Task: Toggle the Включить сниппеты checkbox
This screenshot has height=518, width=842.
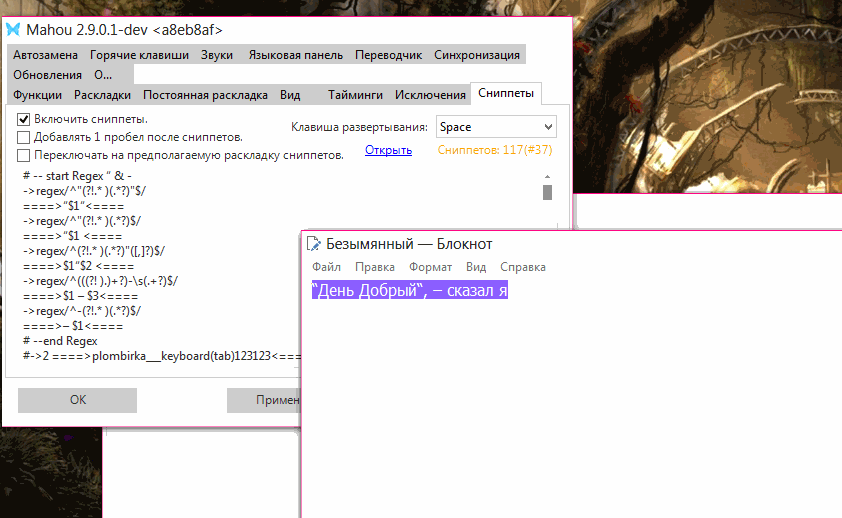Action: (x=23, y=119)
